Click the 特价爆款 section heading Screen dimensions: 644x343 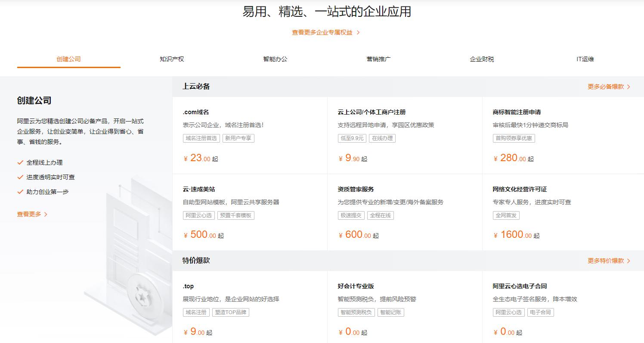coord(196,261)
